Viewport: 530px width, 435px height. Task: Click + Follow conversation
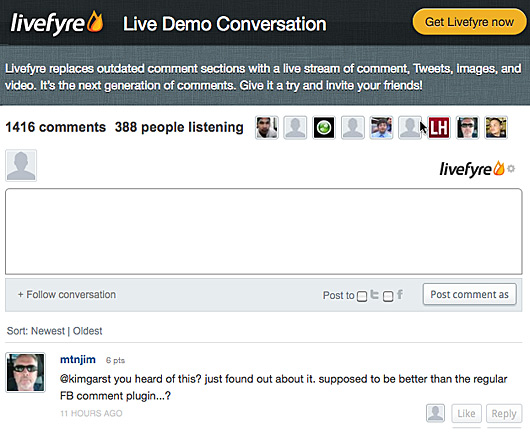pos(67,294)
